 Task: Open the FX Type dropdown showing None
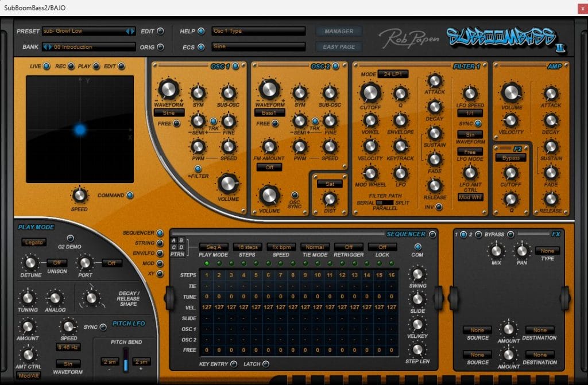[x=547, y=251]
